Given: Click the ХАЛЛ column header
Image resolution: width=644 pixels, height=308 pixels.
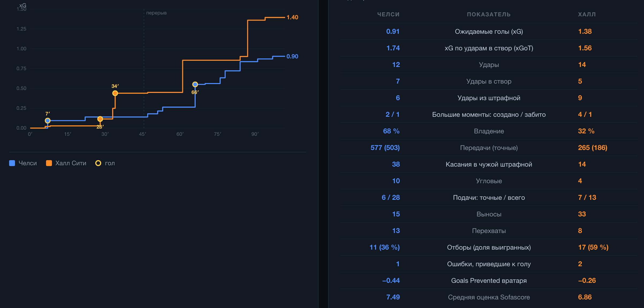Looking at the screenshot, I should pyautogui.click(x=587, y=14).
